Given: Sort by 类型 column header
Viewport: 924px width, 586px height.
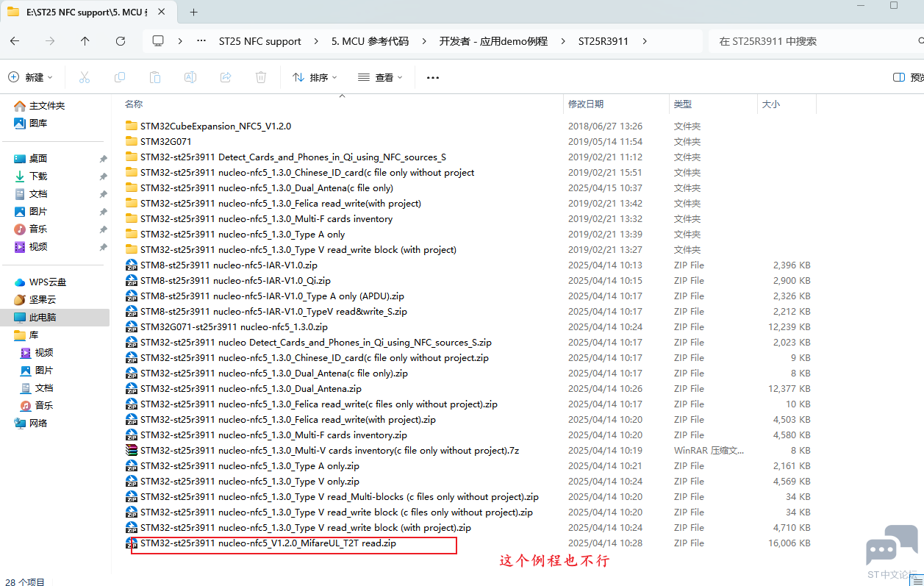Looking at the screenshot, I should (x=683, y=104).
